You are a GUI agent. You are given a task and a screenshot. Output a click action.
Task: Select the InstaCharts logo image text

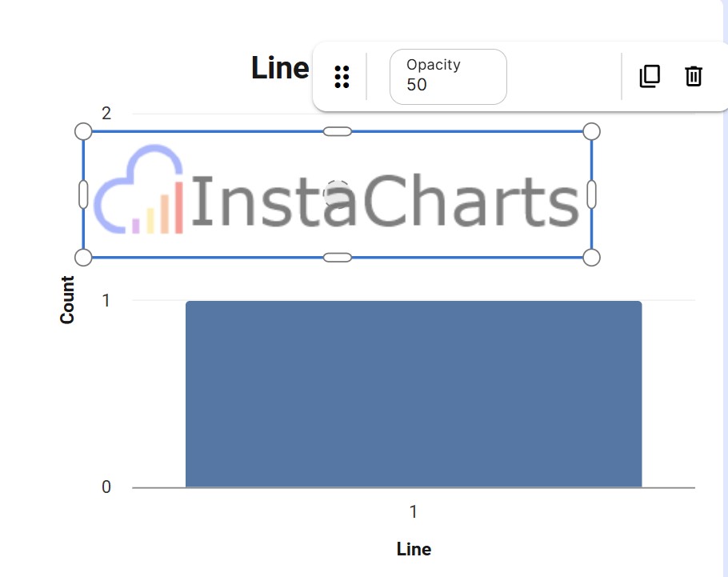(x=385, y=201)
